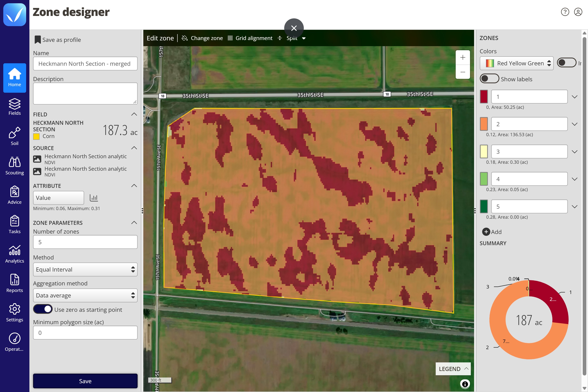Select the Change zone tool
The image size is (588, 392).
pos(202,38)
